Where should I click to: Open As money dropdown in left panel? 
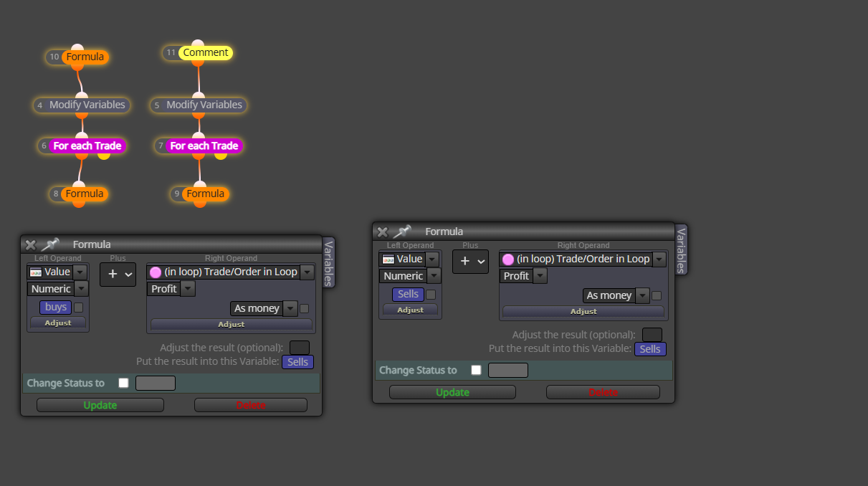click(x=290, y=308)
